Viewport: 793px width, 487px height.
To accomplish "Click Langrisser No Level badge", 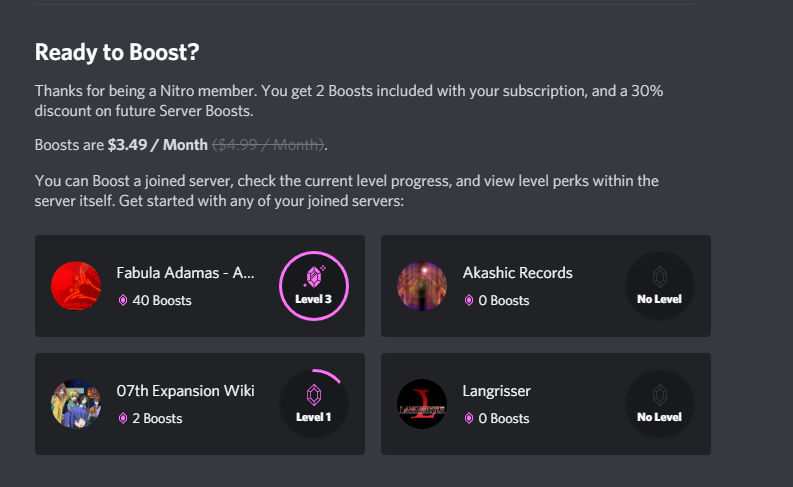I will (x=659, y=404).
